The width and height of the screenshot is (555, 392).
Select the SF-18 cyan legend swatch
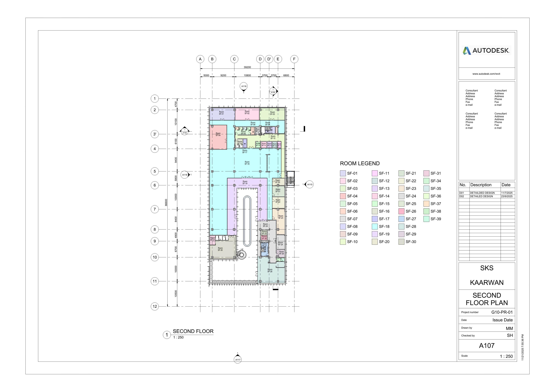375,226
